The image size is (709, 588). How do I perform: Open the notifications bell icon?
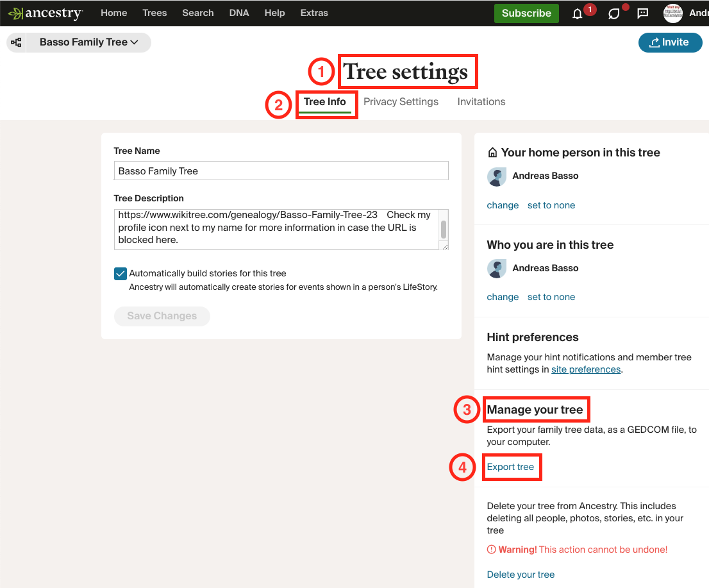pos(578,13)
